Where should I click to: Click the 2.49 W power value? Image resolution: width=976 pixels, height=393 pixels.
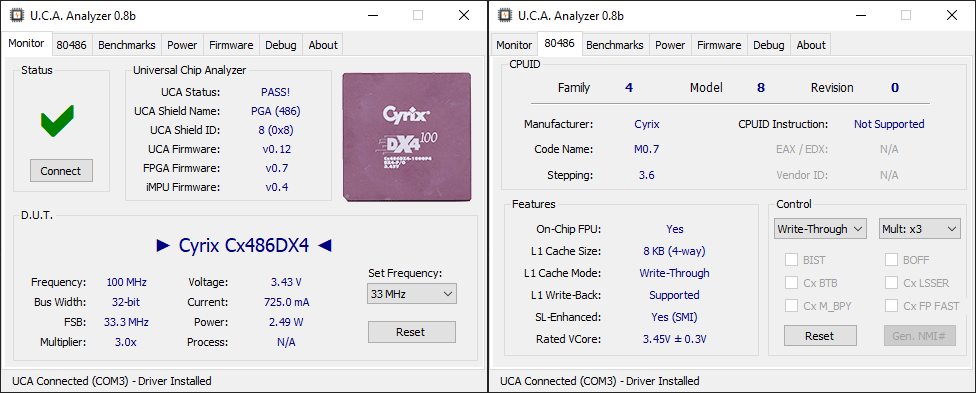(x=286, y=322)
